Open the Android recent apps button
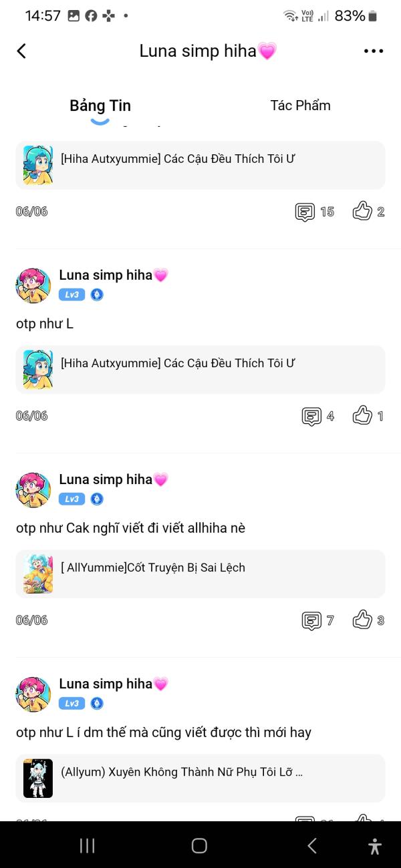This screenshot has height=868, width=401. 88,845
